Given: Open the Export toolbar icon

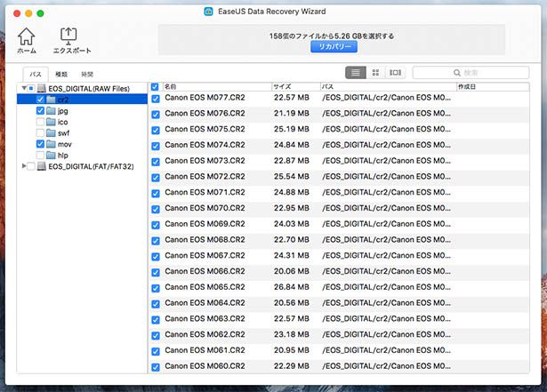Looking at the screenshot, I should pos(68,36).
